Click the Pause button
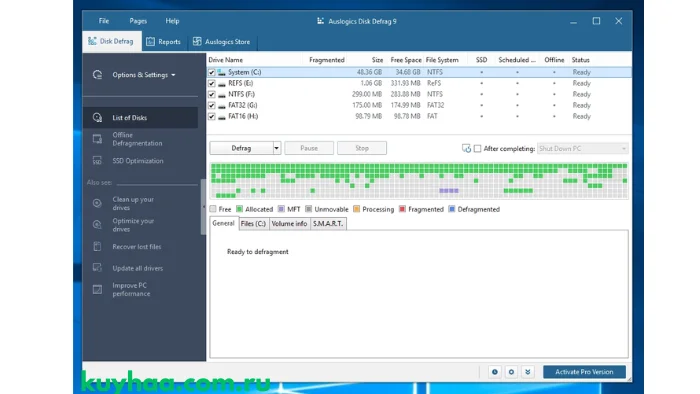Screen dimensions: 700x394 309,148
